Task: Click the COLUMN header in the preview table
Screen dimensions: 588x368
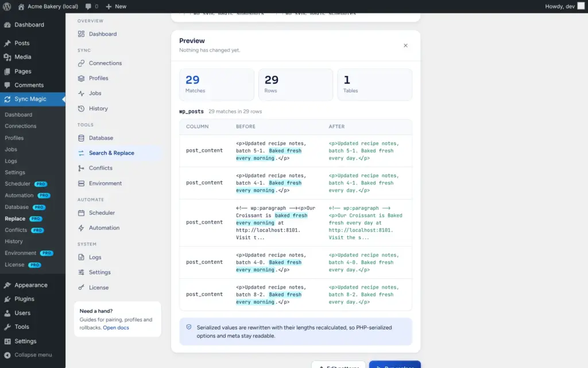Action: pyautogui.click(x=198, y=126)
